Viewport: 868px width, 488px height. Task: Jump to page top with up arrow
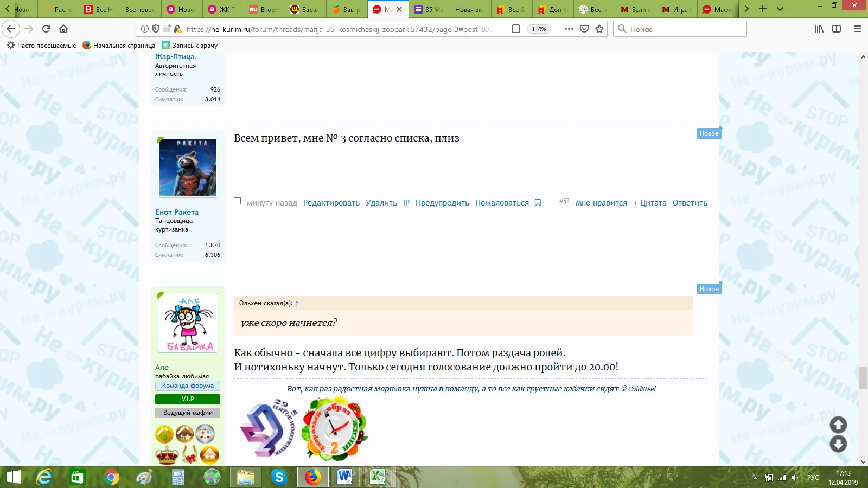[x=838, y=425]
